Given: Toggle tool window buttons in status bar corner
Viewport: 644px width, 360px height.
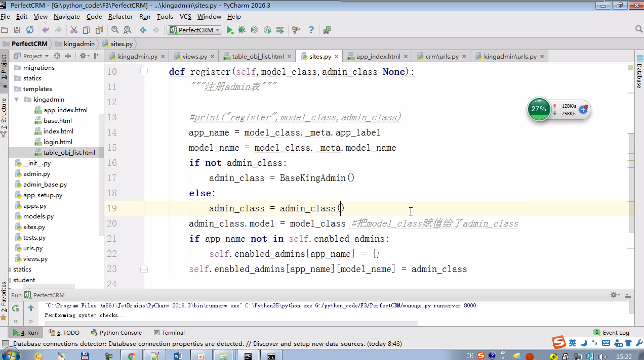Looking at the screenshot, I should (x=6, y=344).
